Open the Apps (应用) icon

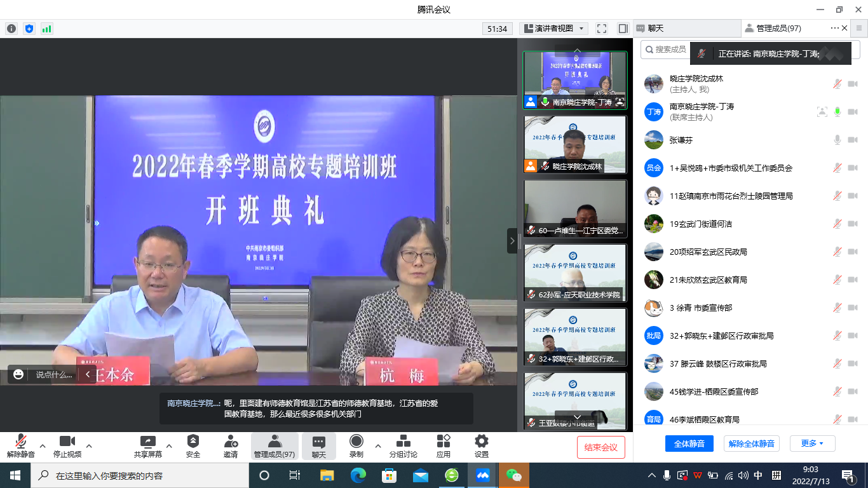pyautogui.click(x=444, y=442)
